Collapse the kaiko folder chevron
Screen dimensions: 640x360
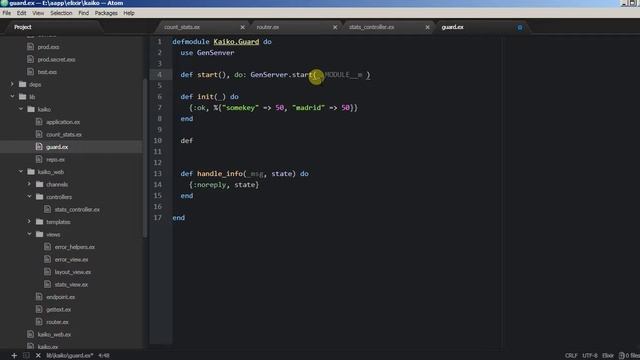click(21, 109)
